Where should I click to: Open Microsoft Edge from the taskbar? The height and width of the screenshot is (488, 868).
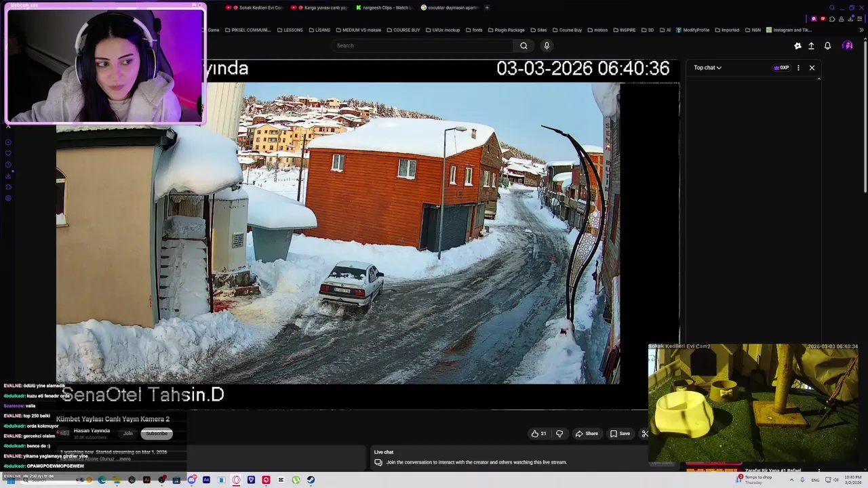[102, 480]
